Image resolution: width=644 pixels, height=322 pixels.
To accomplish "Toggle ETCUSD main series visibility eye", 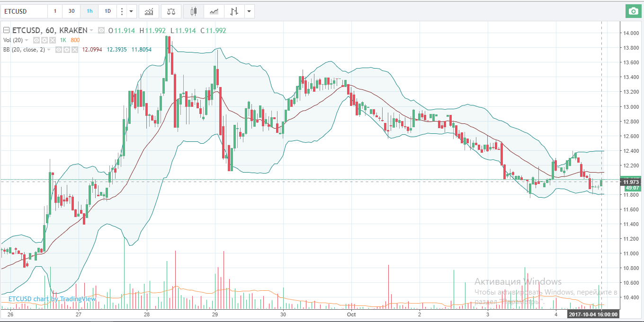I will click(x=101, y=30).
